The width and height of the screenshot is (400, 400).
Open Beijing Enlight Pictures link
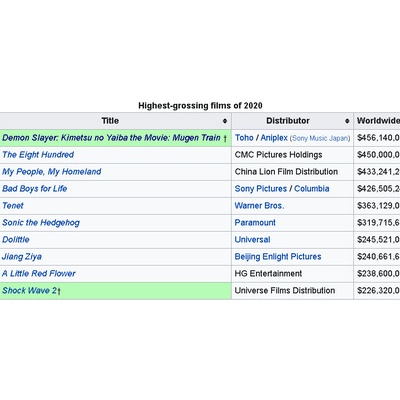278,257
